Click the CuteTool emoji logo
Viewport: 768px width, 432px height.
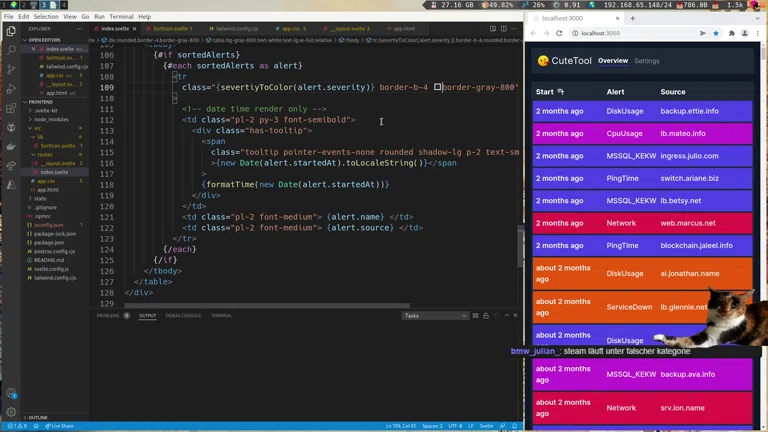coord(543,61)
